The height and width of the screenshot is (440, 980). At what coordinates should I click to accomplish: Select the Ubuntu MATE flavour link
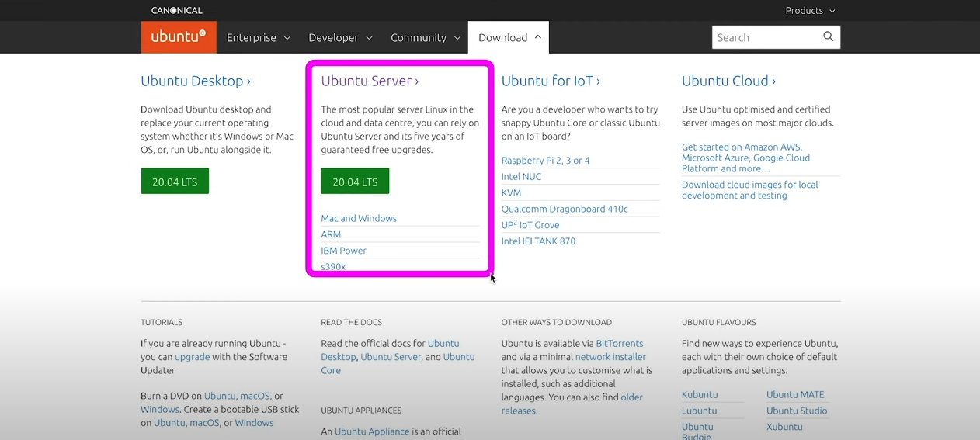(795, 394)
